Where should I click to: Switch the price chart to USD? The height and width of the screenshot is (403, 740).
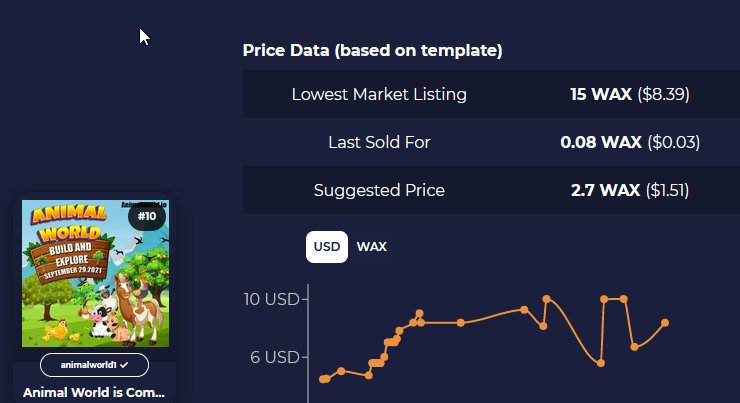(x=327, y=247)
